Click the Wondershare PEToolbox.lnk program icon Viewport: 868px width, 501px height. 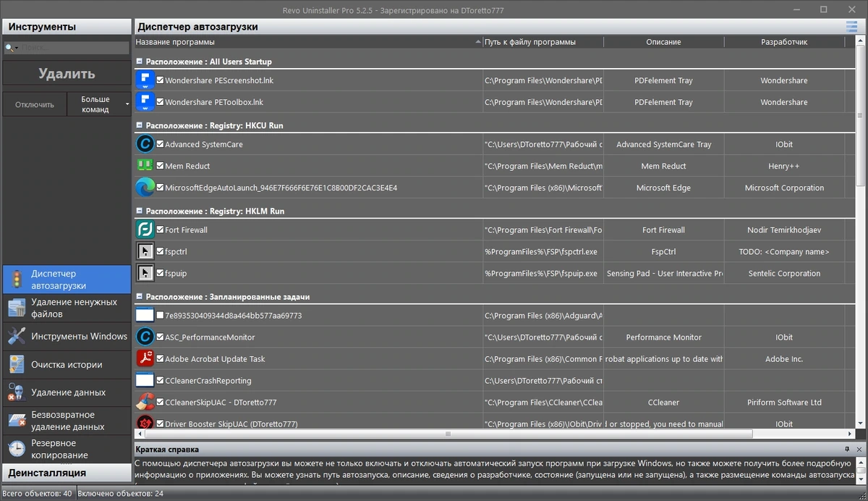145,102
